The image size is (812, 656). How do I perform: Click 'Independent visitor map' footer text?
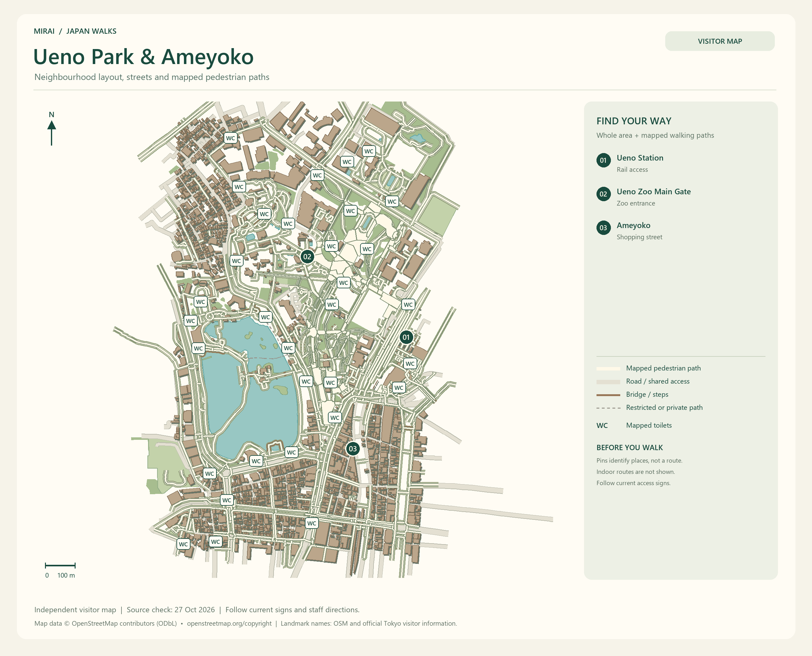point(75,610)
